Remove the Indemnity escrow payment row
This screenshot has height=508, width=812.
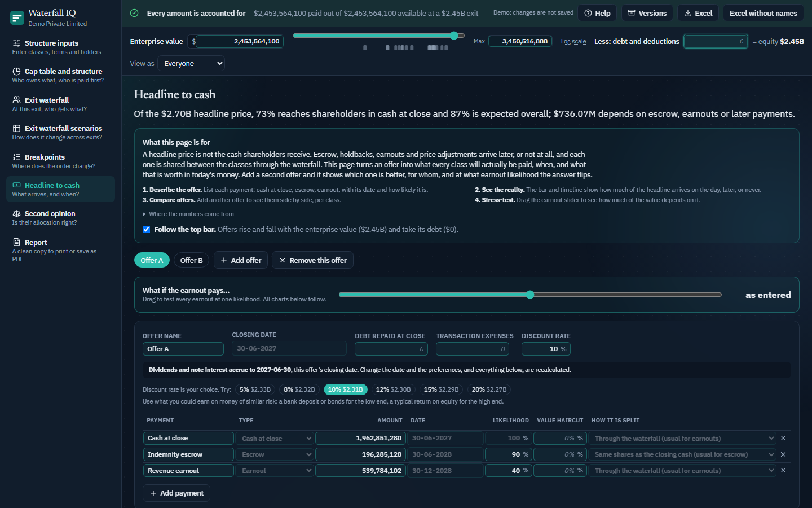[x=783, y=454]
